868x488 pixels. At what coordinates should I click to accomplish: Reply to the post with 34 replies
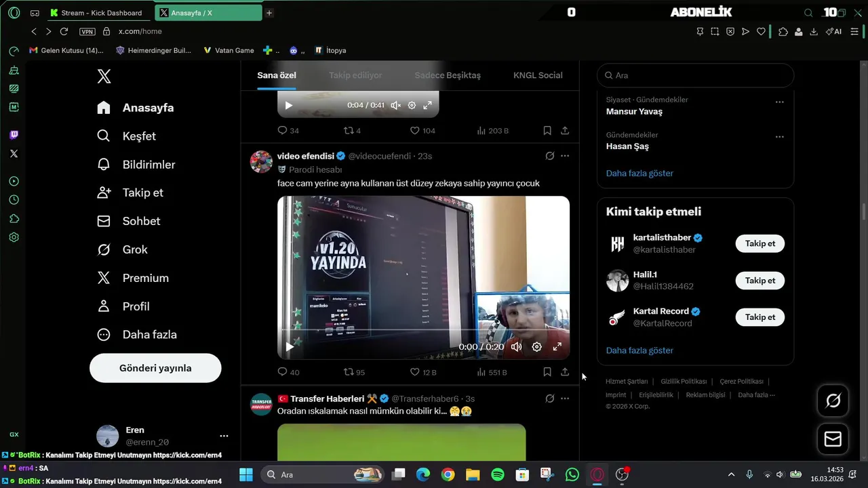pos(288,130)
